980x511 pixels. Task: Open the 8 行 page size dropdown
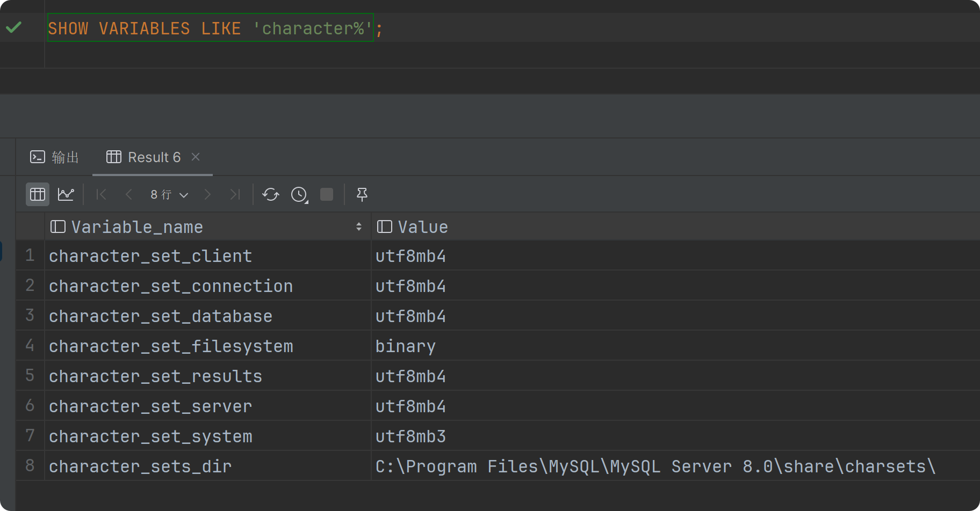(169, 194)
